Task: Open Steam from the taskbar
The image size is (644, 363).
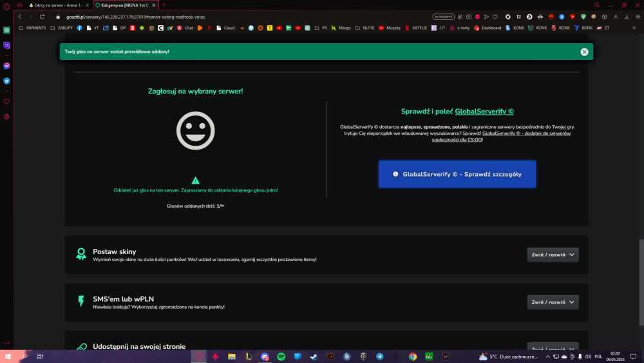Action: point(314,357)
